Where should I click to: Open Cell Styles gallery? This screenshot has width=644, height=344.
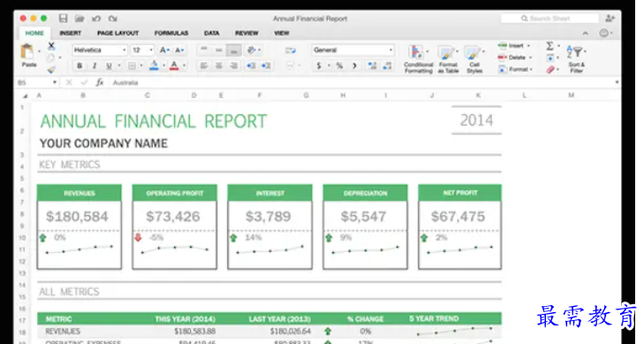coord(474,59)
